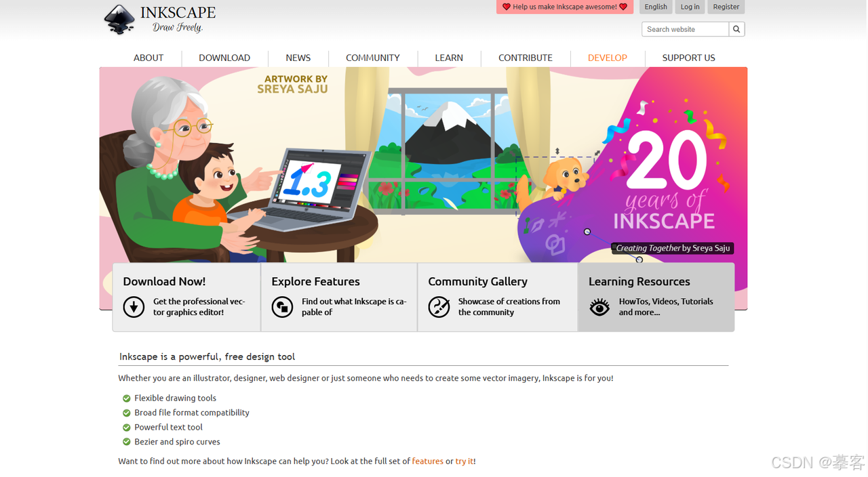Open the Learning Resources heading link
868x477 pixels.
639,281
